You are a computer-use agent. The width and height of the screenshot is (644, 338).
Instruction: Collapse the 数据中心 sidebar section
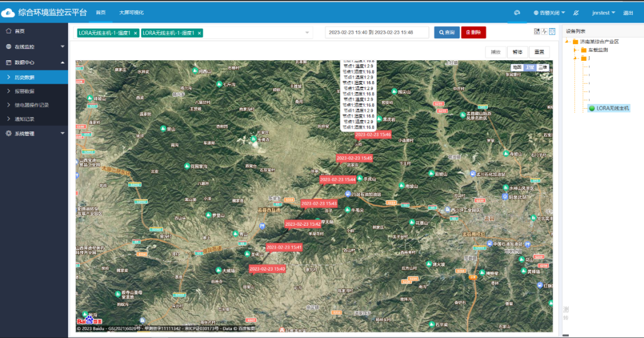tap(34, 63)
